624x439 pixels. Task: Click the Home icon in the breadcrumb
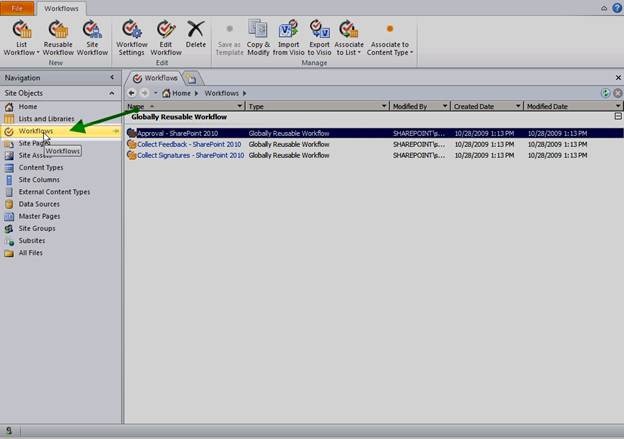166,93
